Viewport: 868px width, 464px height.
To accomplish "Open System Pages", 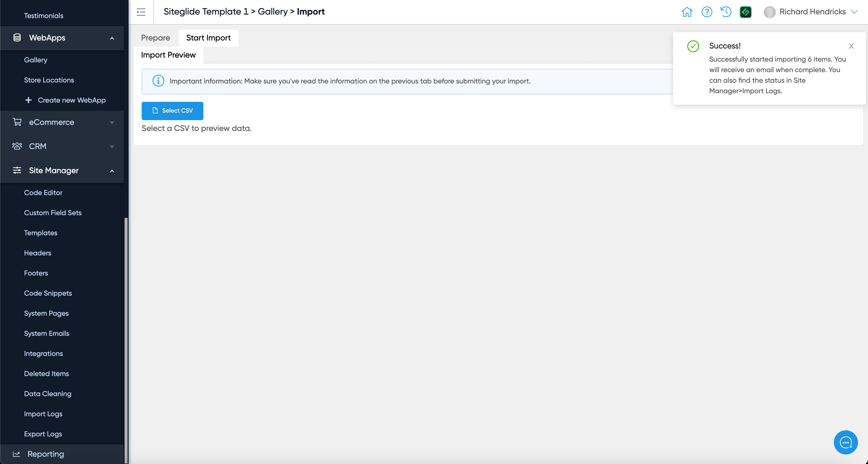I will [x=46, y=313].
